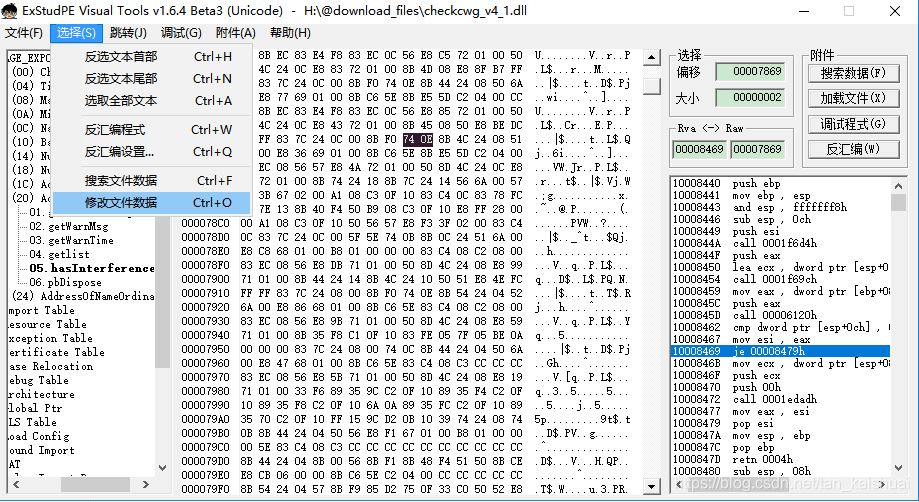The height and width of the screenshot is (502, 919).
Task: Select 修改文件数据 menu entry
Action: [x=152, y=203]
